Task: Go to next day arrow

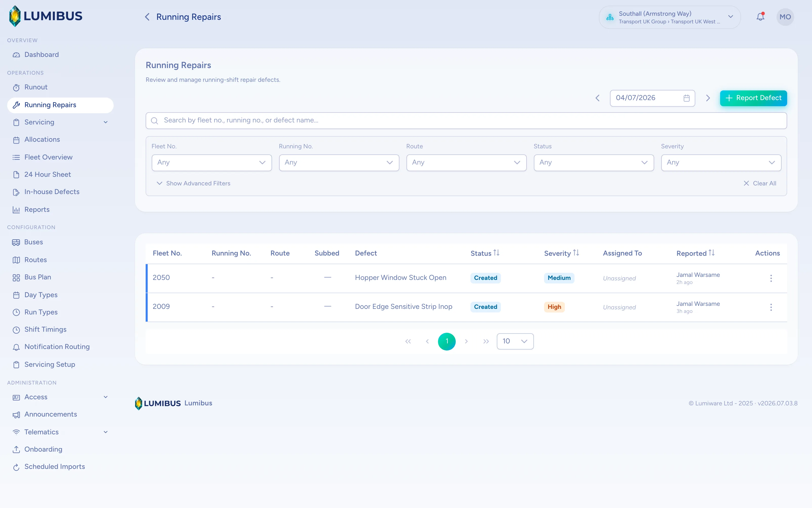Action: [x=708, y=98]
